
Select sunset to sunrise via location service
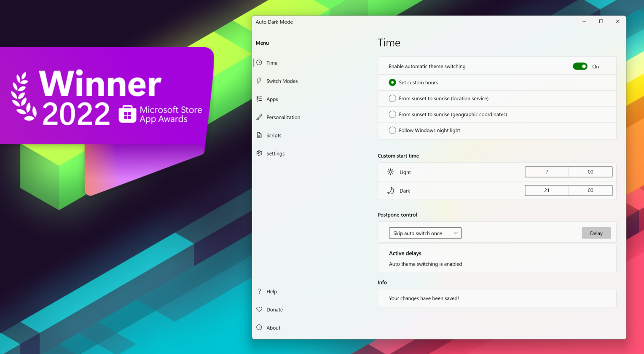click(x=392, y=98)
